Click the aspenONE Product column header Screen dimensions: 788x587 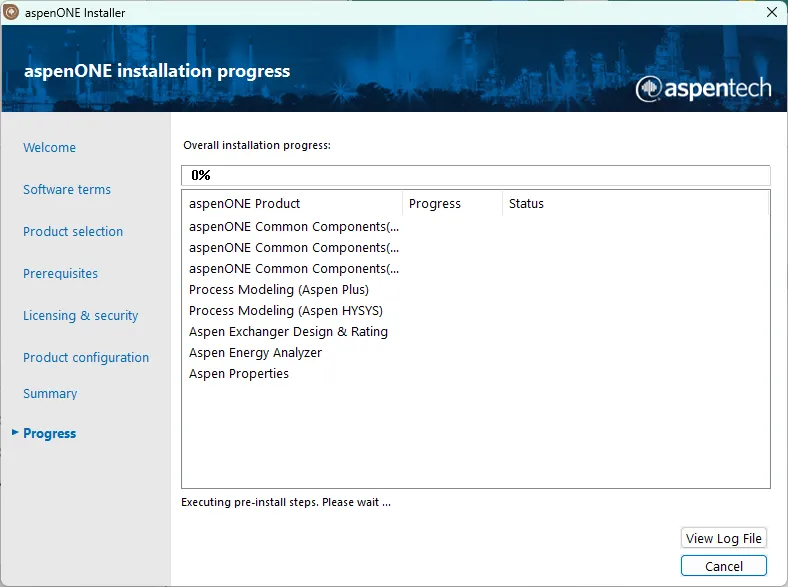(x=292, y=204)
